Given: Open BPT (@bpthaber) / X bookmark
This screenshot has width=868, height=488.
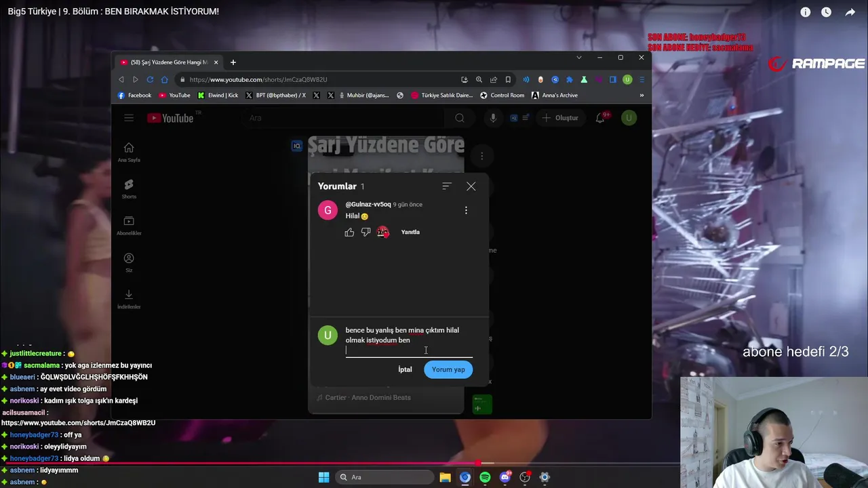Looking at the screenshot, I should click(x=276, y=96).
